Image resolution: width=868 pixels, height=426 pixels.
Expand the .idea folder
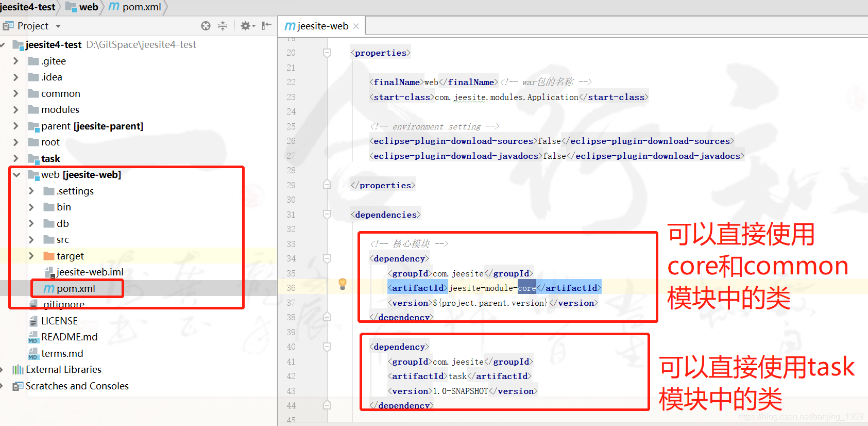click(x=15, y=77)
